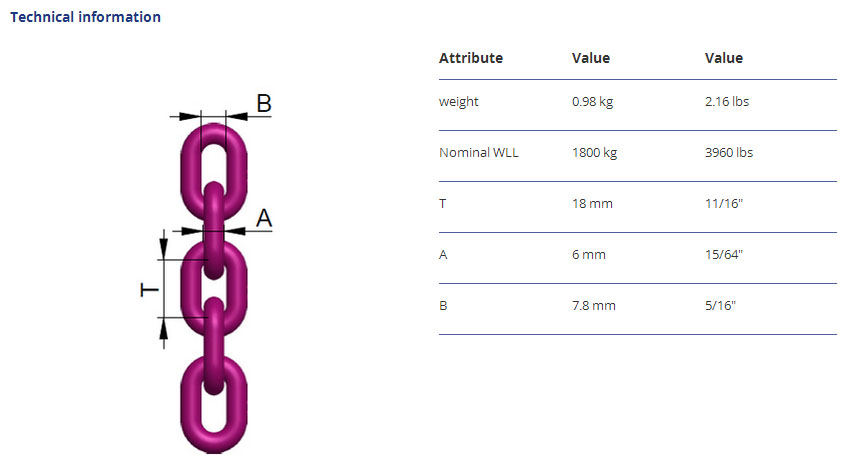Select the 1800 kg value cell
845x470 pixels.
tap(594, 153)
